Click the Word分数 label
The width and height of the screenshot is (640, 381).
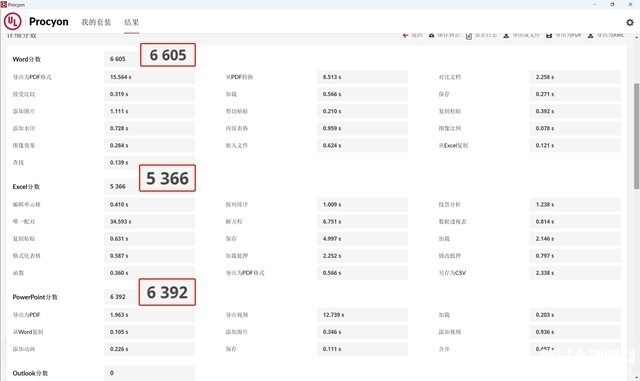[x=27, y=59]
